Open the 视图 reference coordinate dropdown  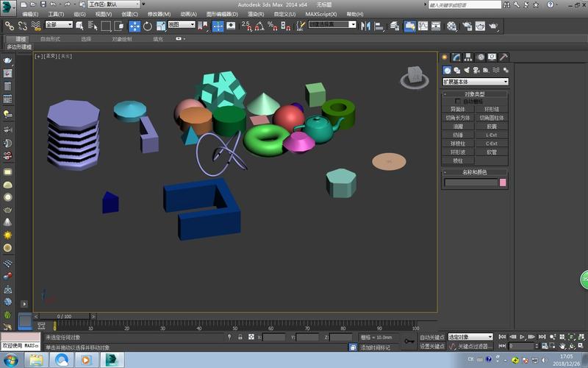tap(182, 24)
